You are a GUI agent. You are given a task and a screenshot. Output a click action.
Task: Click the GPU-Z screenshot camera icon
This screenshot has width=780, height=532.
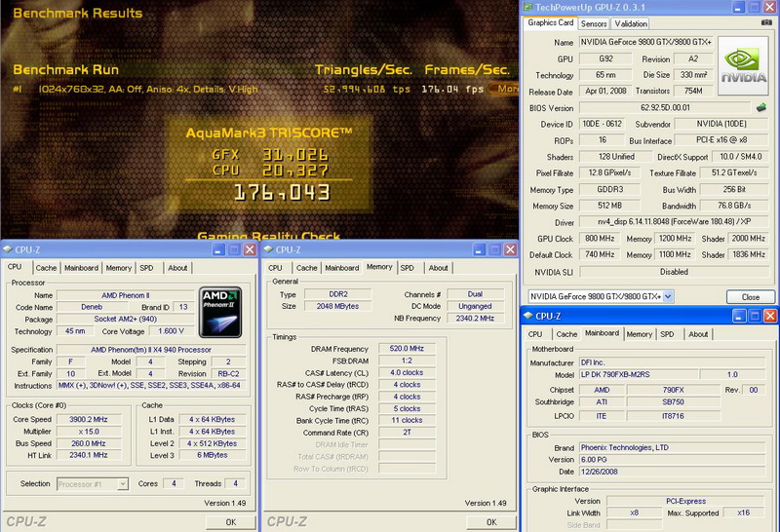coord(766,22)
